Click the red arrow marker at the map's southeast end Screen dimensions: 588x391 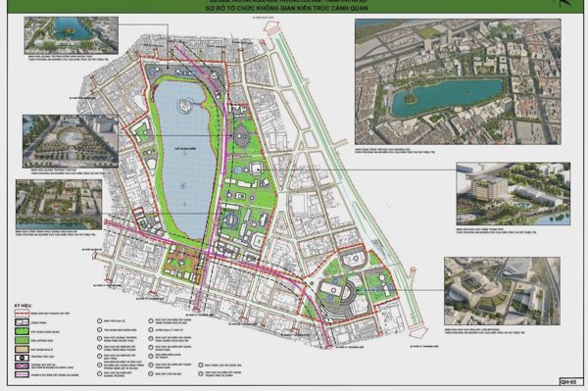click(x=417, y=332)
